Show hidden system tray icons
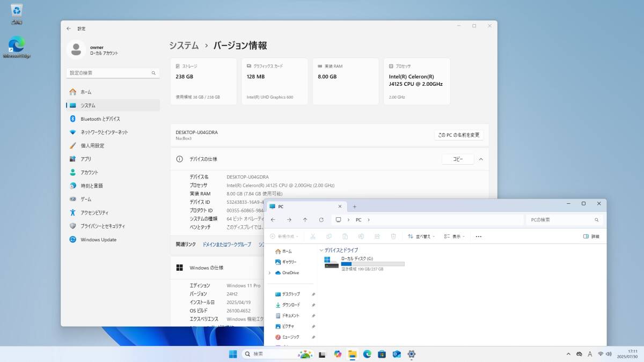The image size is (644, 362). [x=568, y=354]
